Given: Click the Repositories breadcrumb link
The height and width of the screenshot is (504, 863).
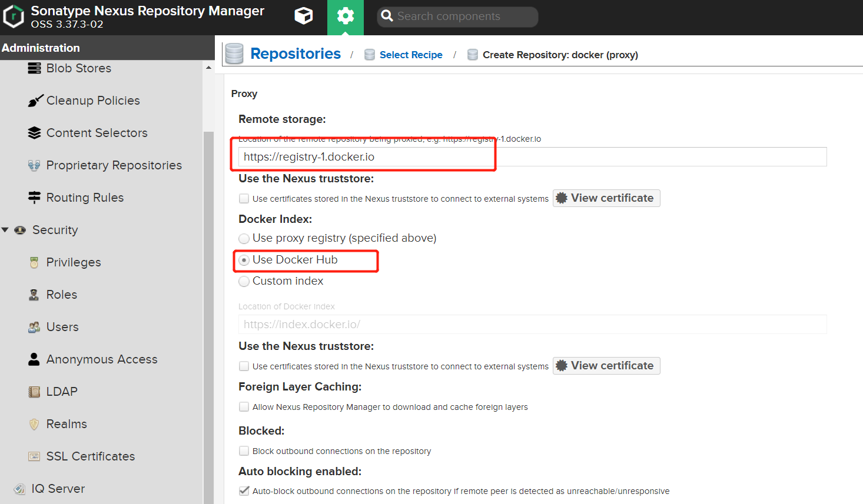Looking at the screenshot, I should pyautogui.click(x=296, y=54).
